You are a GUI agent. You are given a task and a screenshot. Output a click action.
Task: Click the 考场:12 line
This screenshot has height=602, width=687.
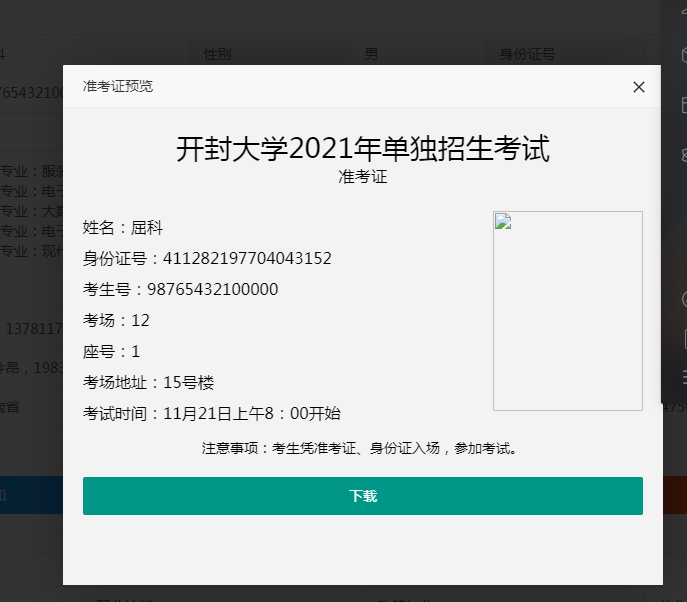point(116,321)
